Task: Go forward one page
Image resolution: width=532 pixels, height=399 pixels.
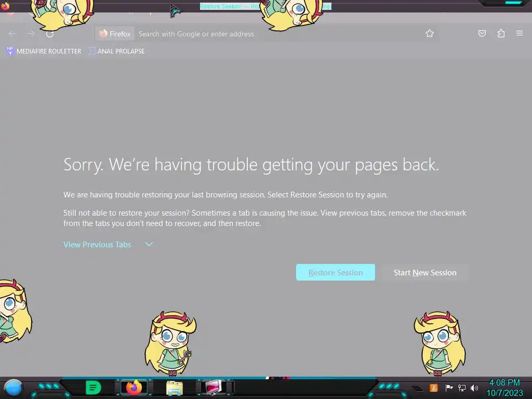Action: pyautogui.click(x=31, y=34)
